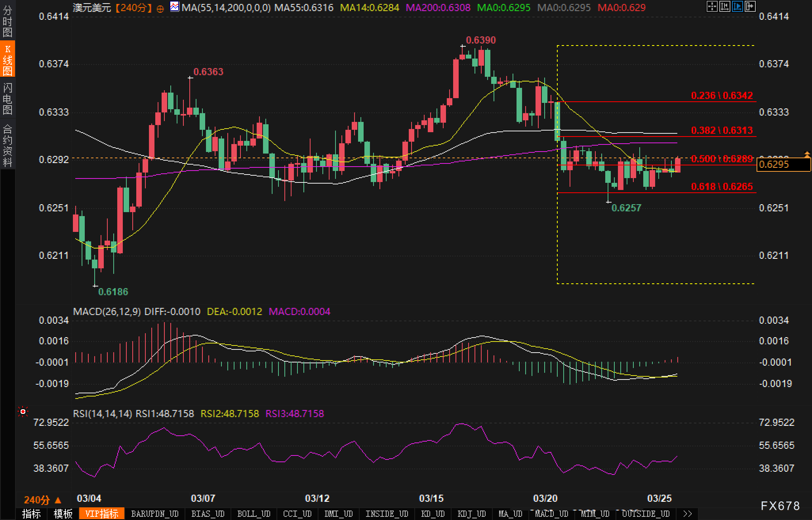812x520 pixels.
Task: Click the blue highlighted axis play icon
Action: pos(737,6)
